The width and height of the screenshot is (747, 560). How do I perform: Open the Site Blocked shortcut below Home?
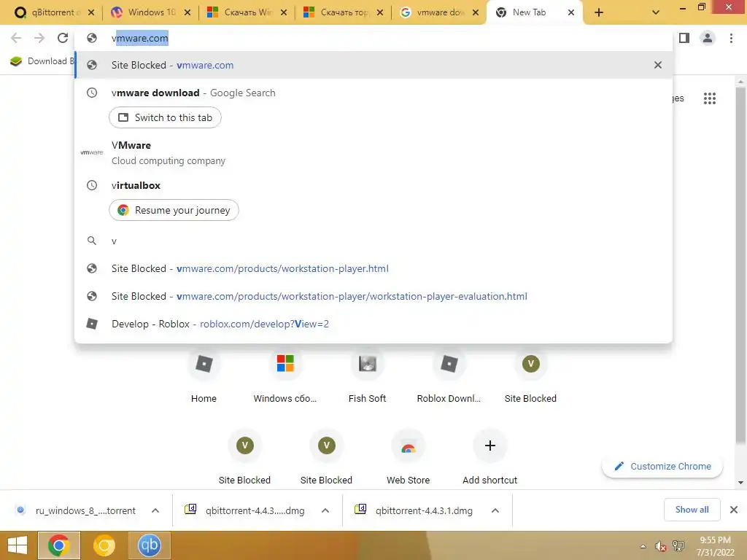click(244, 457)
